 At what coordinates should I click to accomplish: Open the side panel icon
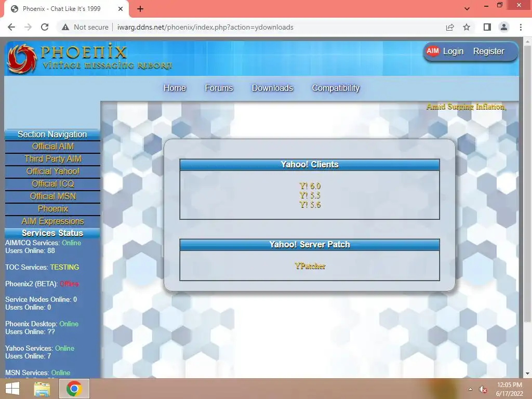pos(487,27)
